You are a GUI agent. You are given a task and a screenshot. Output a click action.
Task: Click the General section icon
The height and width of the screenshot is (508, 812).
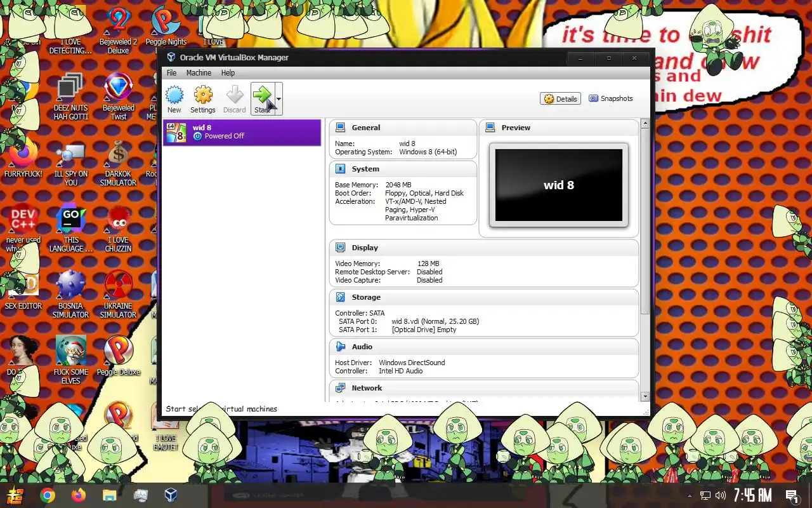pos(341,128)
